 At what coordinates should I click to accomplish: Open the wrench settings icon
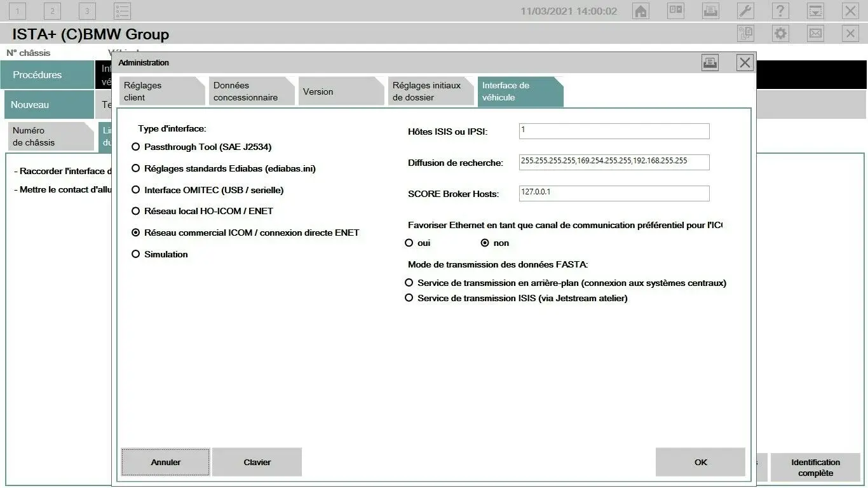[745, 11]
